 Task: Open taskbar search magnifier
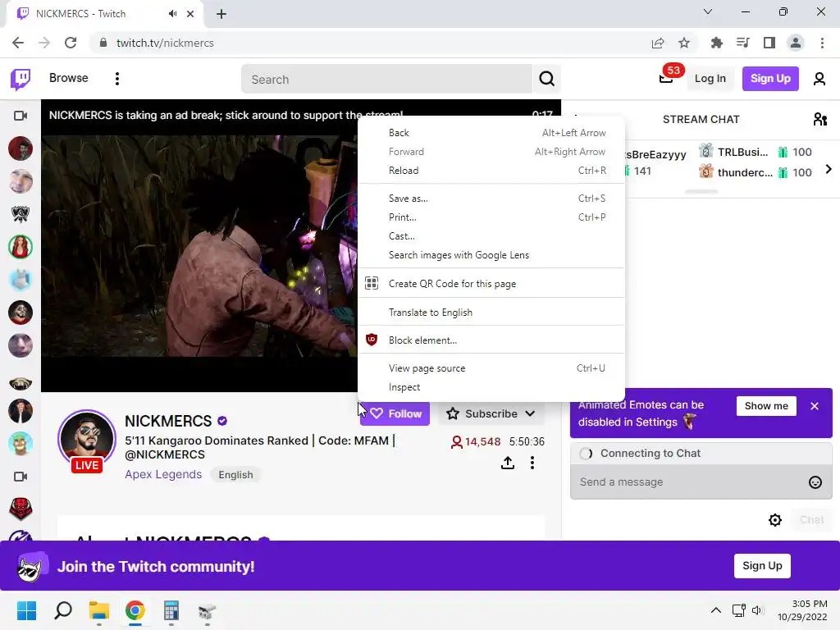point(63,610)
